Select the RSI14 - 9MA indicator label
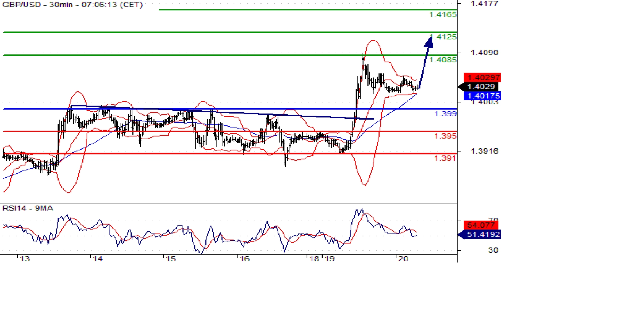The width and height of the screenshot is (644, 313). (x=28, y=208)
